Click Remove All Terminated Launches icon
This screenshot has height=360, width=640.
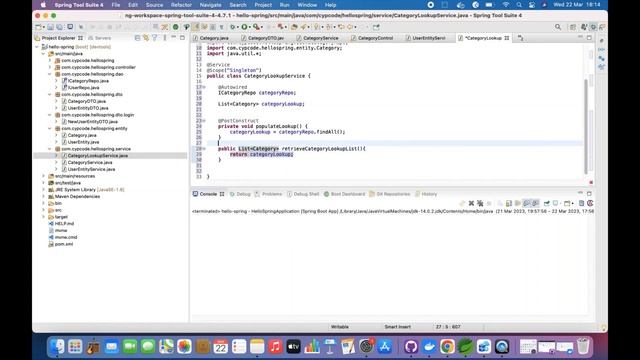point(480,203)
